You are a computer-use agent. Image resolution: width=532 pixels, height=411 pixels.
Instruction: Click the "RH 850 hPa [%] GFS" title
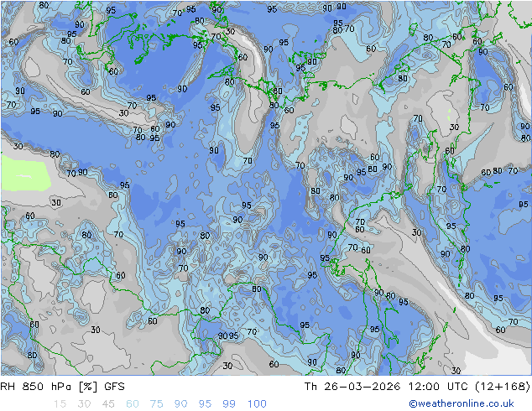tap(62, 386)
